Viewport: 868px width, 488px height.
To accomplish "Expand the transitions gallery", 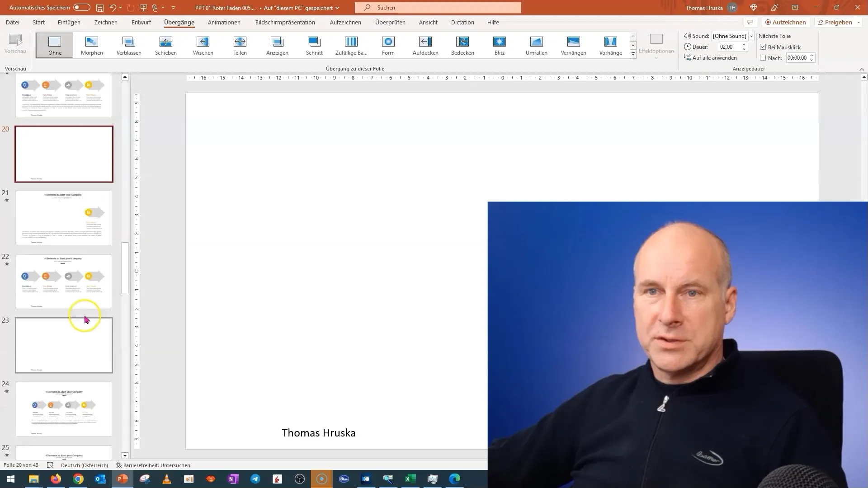I will point(633,54).
